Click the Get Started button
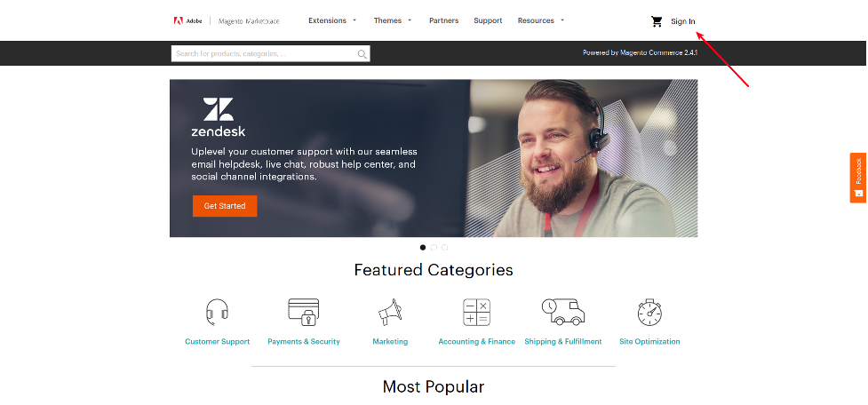This screenshot has width=868, height=405. (x=225, y=206)
